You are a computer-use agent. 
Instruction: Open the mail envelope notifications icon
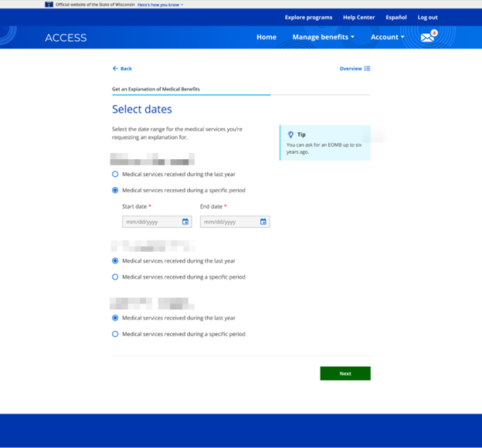(427, 37)
